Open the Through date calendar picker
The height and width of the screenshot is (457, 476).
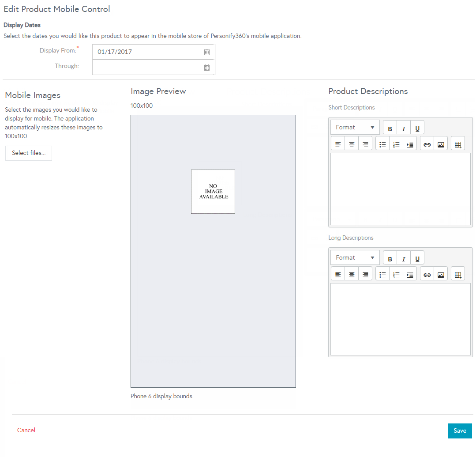tap(207, 68)
